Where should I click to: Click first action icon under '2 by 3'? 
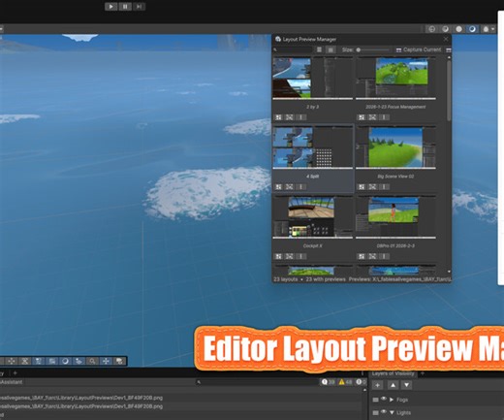pyautogui.click(x=278, y=117)
